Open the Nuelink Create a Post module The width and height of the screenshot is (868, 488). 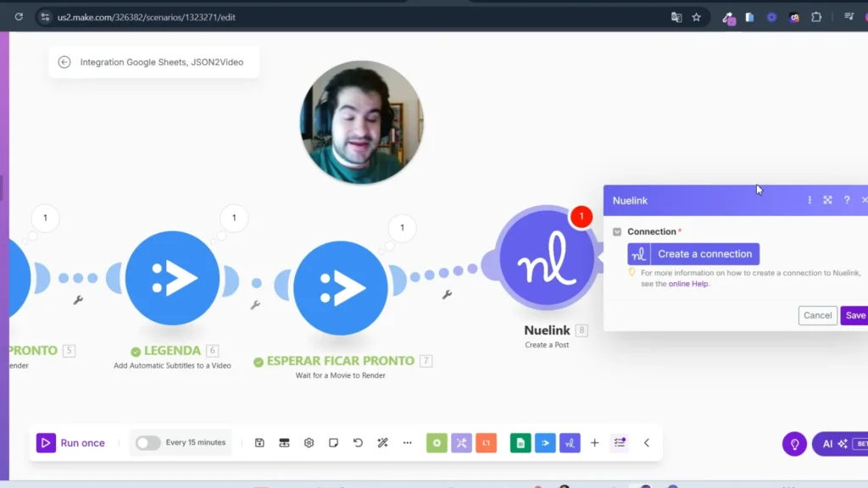[x=547, y=258]
